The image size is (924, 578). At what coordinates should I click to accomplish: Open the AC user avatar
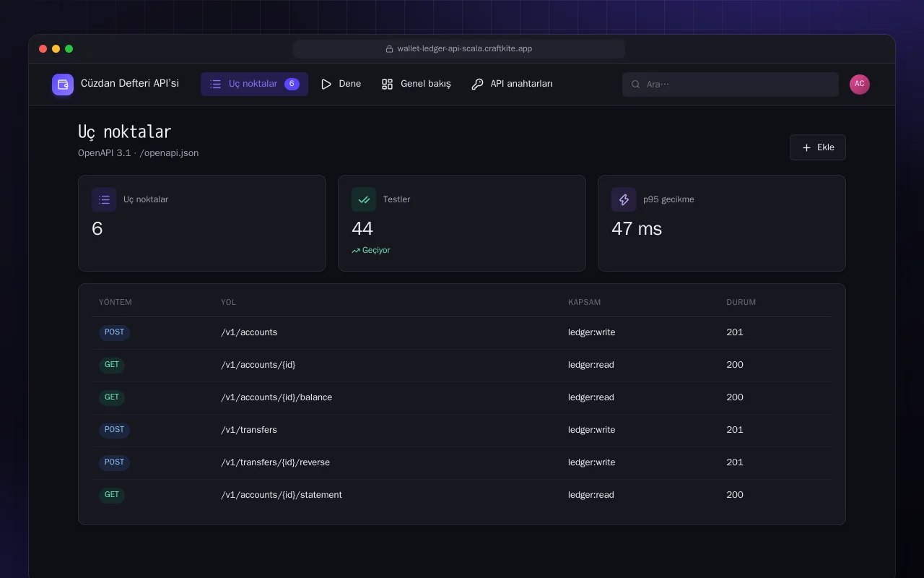point(860,85)
